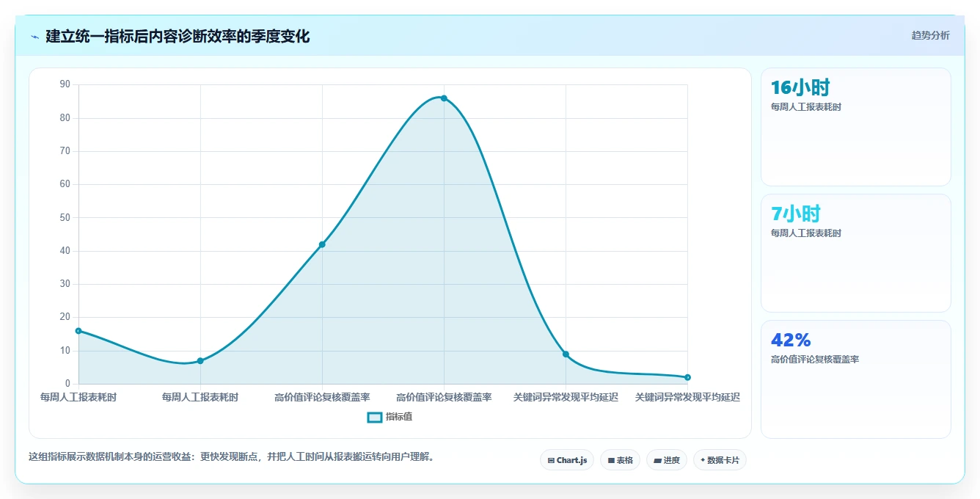
Task: Click the y-axis label 80
Action: pos(65,117)
